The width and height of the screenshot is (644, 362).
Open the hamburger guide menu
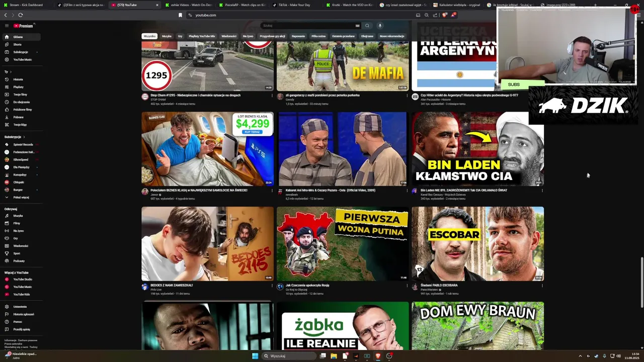pyautogui.click(x=7, y=26)
